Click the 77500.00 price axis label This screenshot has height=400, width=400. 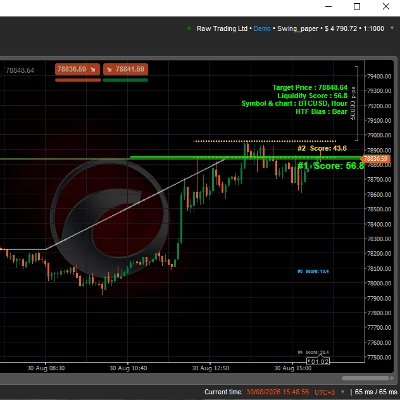[379, 357]
